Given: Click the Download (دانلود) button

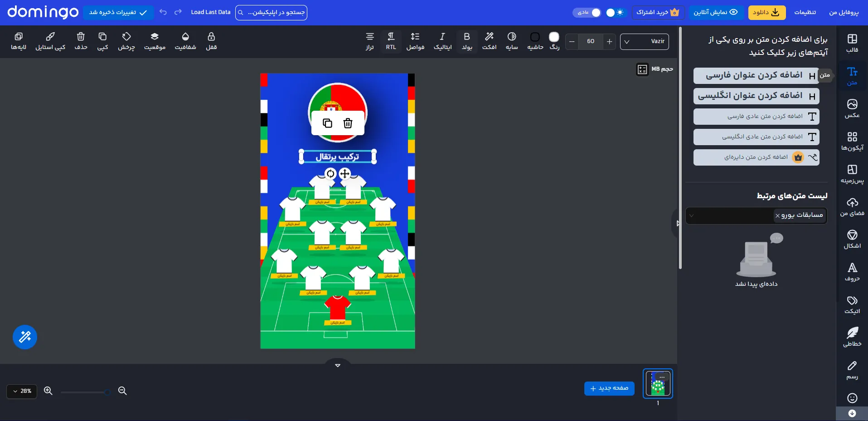Looking at the screenshot, I should click(766, 12).
